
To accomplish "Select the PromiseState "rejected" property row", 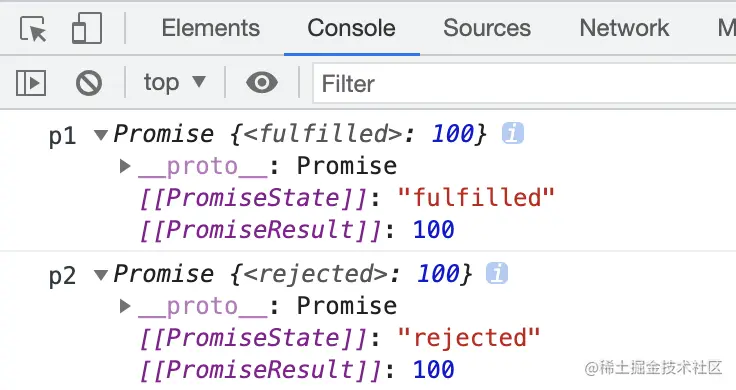I will point(340,337).
